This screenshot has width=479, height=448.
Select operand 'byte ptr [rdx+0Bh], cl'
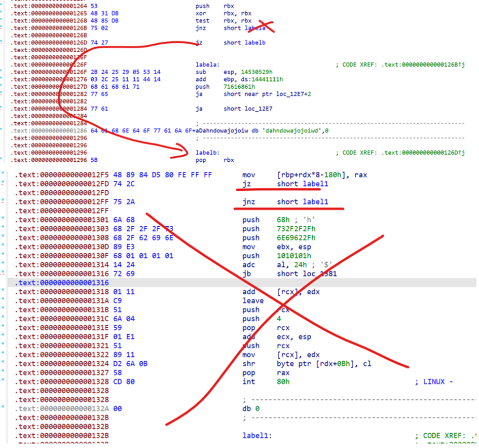[x=324, y=364]
